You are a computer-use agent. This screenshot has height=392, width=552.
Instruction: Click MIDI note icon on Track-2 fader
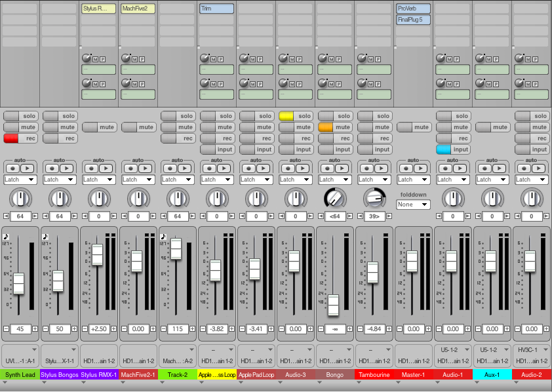click(x=163, y=237)
